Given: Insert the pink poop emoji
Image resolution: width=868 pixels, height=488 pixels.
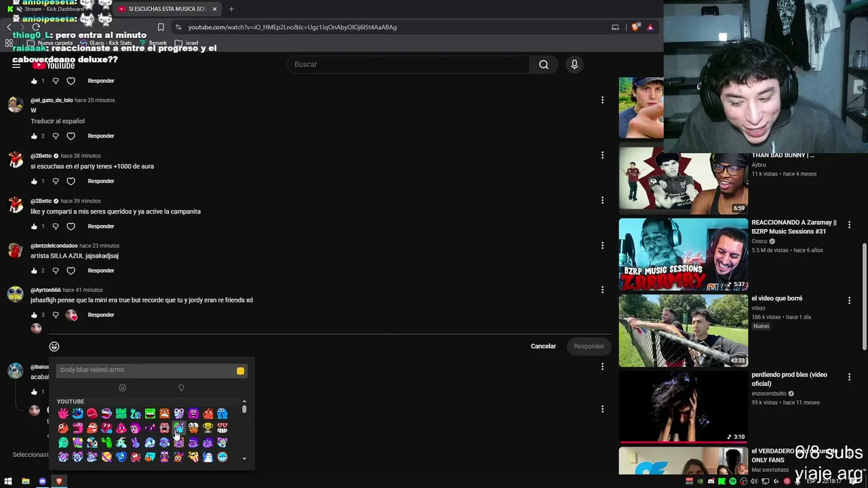Looking at the screenshot, I should point(121,428).
